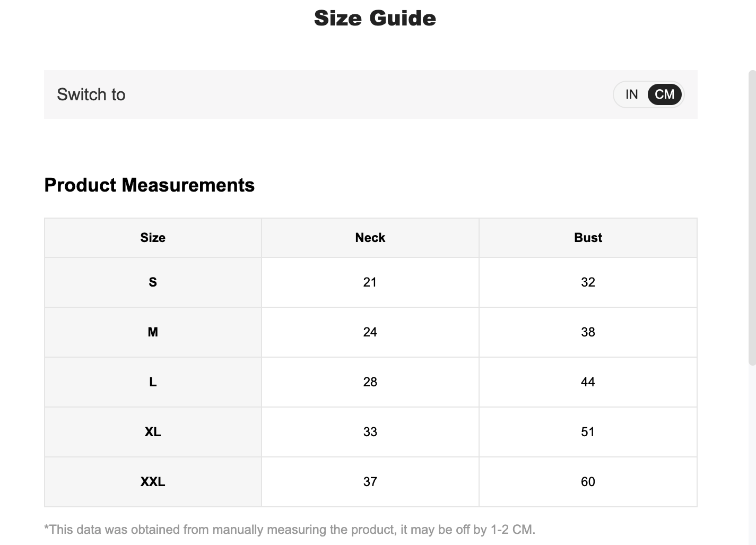
Task: Select the XXL size row label
Action: pos(153,482)
